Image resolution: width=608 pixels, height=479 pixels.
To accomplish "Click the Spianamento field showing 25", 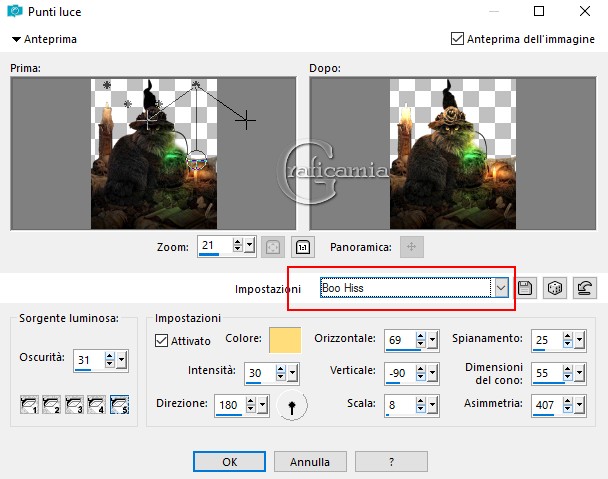I will pyautogui.click(x=547, y=340).
